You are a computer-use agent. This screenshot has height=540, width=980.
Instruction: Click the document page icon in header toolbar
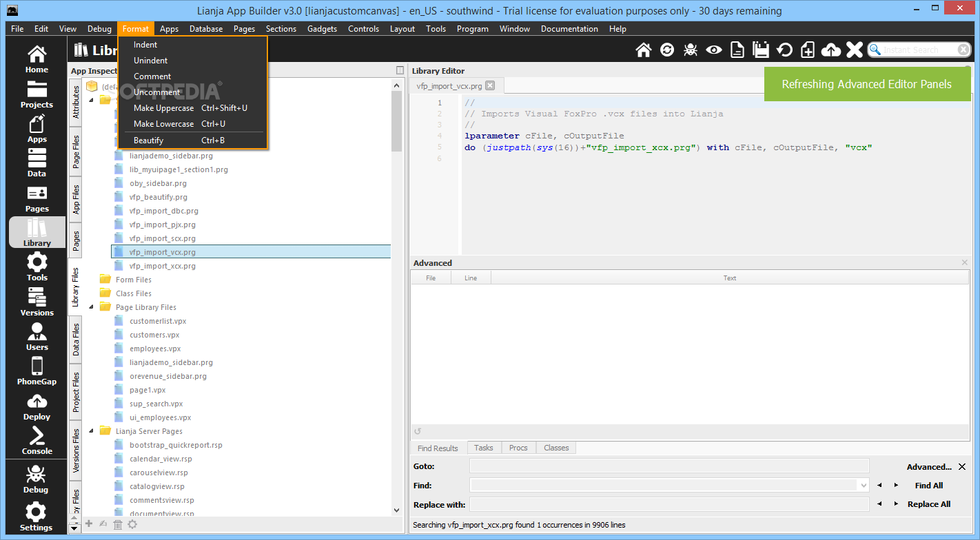click(737, 50)
